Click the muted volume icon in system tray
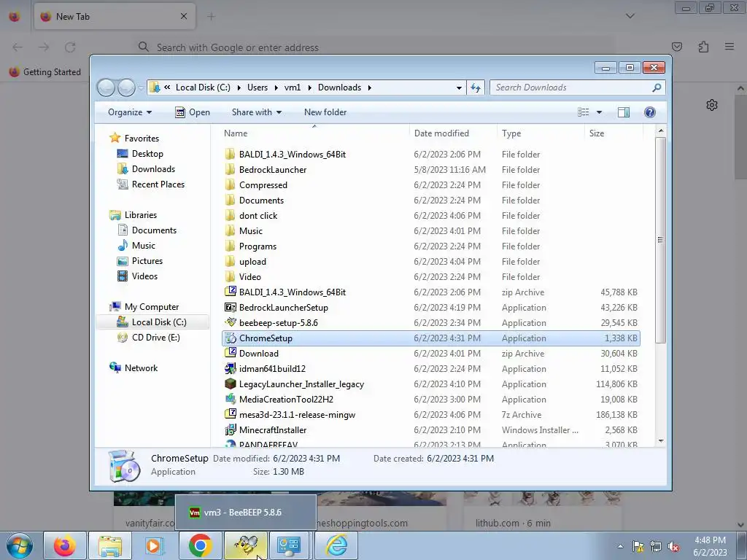Image resolution: width=747 pixels, height=560 pixels. 673,546
